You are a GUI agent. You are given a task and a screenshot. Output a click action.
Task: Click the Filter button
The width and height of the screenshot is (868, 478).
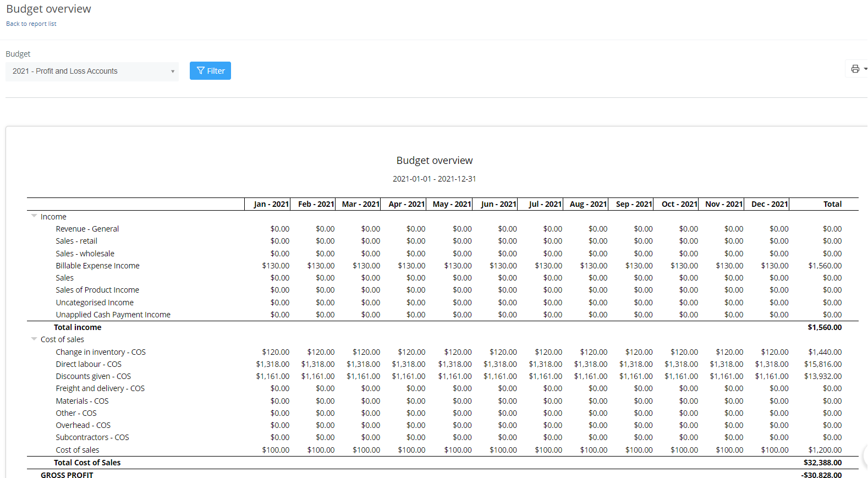pyautogui.click(x=210, y=70)
